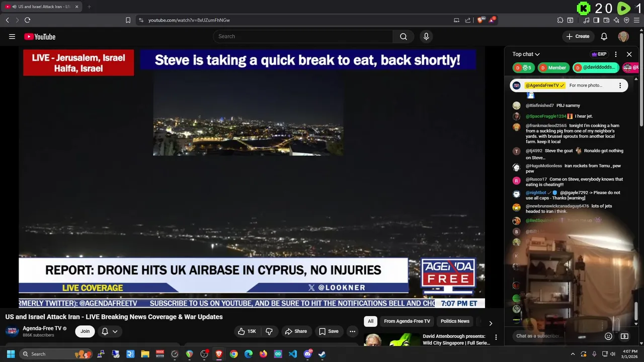Image resolution: width=644 pixels, height=362 pixels.
Task: Expand notification preferences chevron next to Join
Action: pos(115,331)
